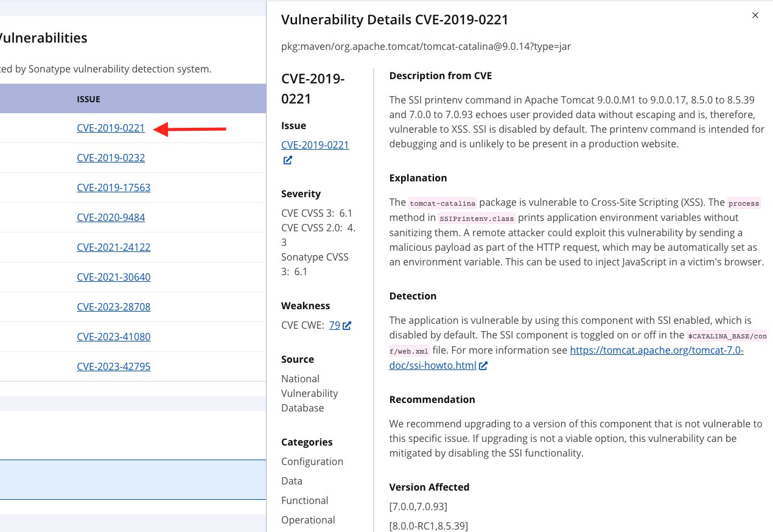Viewport: 773px width, 532px height.
Task: Select the 'Operational' category
Action: 308,520
